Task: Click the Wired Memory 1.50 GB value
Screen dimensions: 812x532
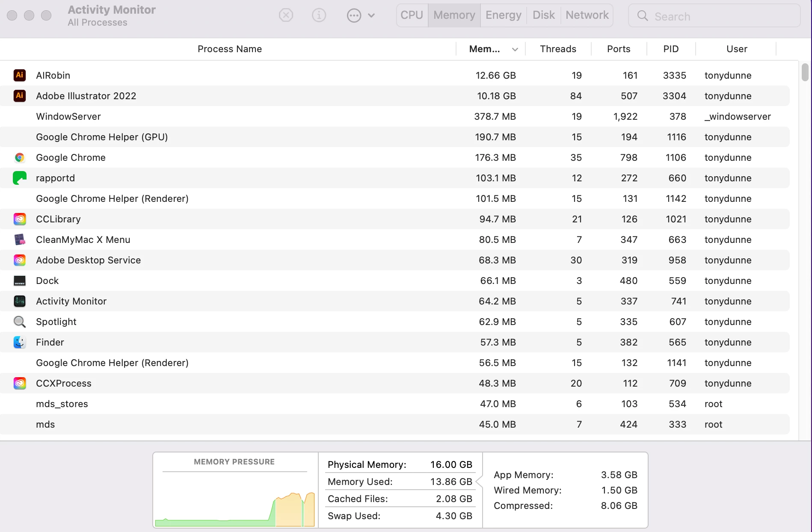Action: pos(619,490)
